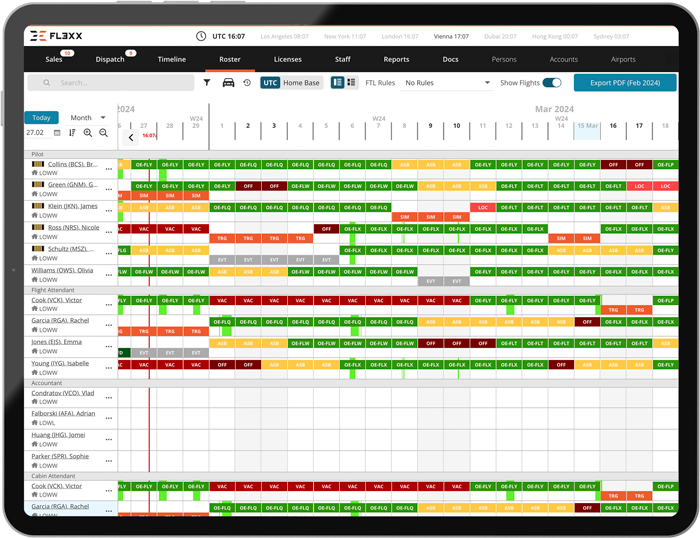Click the filter funnel icon

[x=207, y=83]
